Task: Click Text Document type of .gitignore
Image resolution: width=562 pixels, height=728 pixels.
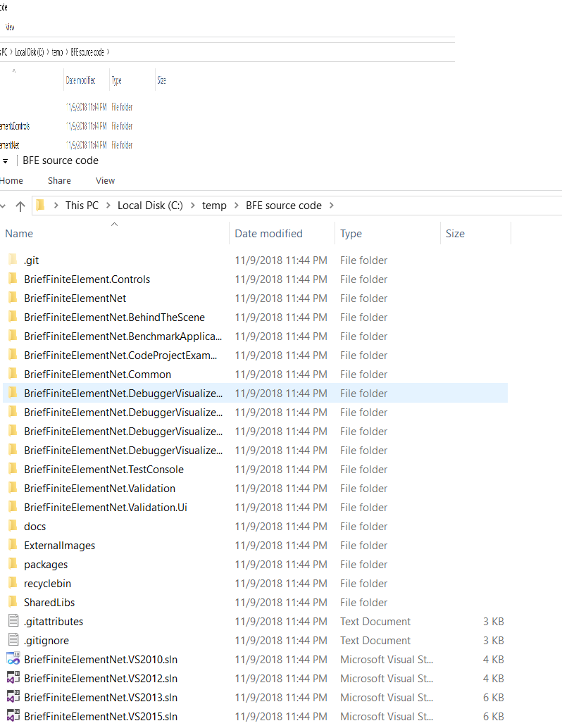Action: coord(375,640)
